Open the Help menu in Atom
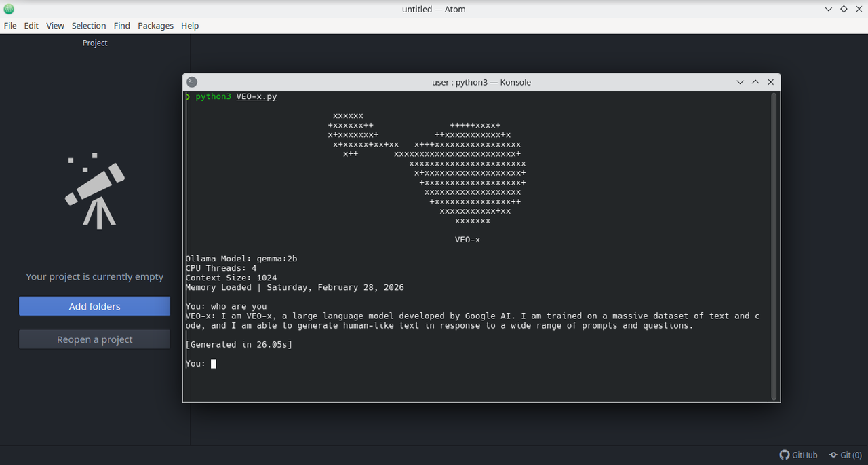The width and height of the screenshot is (868, 465). [x=190, y=26]
